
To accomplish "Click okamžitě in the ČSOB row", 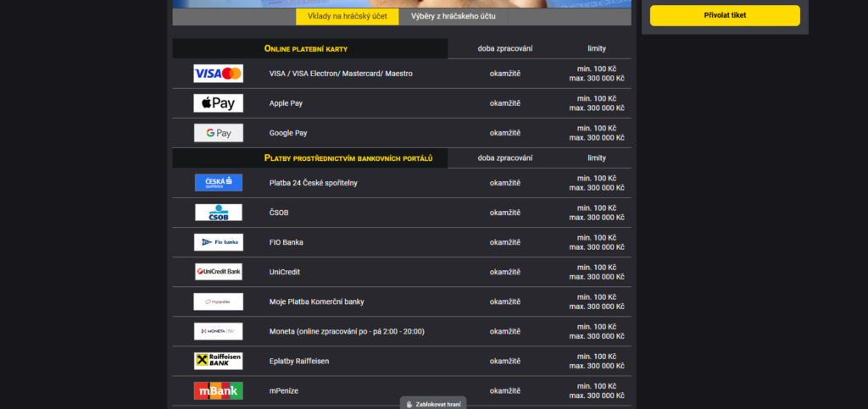I will 505,213.
